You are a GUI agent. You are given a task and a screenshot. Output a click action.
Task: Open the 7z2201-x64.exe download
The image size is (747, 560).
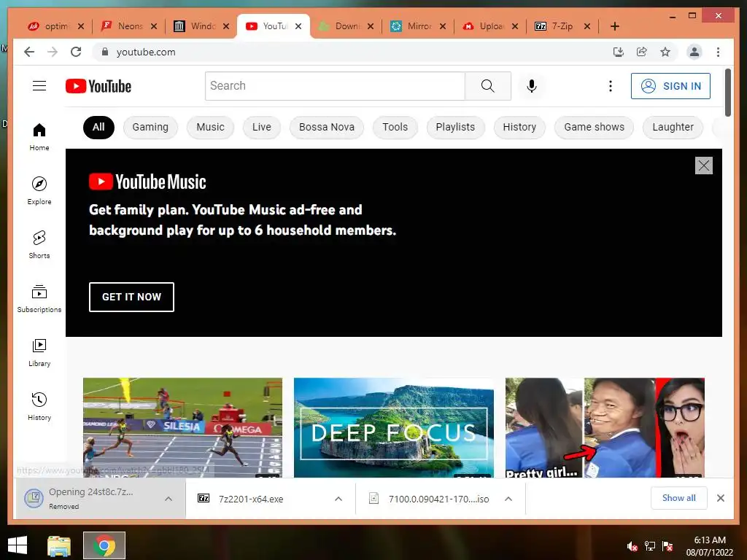point(251,499)
